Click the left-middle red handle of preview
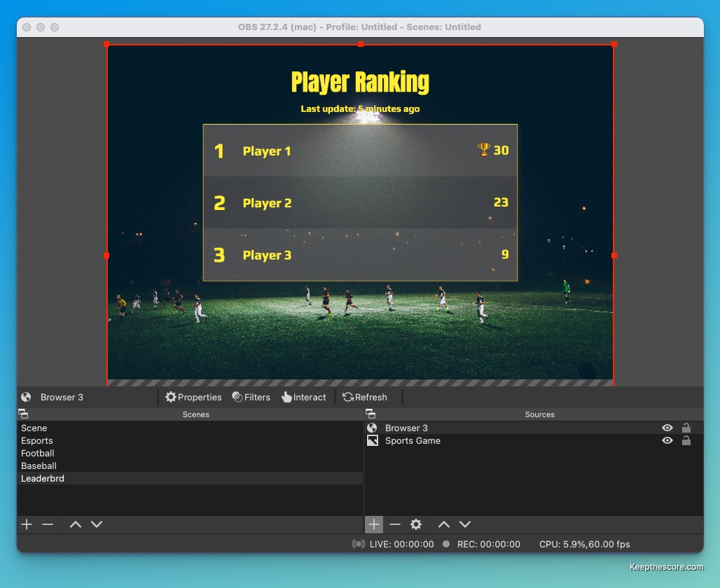This screenshot has height=588, width=720. pos(106,255)
